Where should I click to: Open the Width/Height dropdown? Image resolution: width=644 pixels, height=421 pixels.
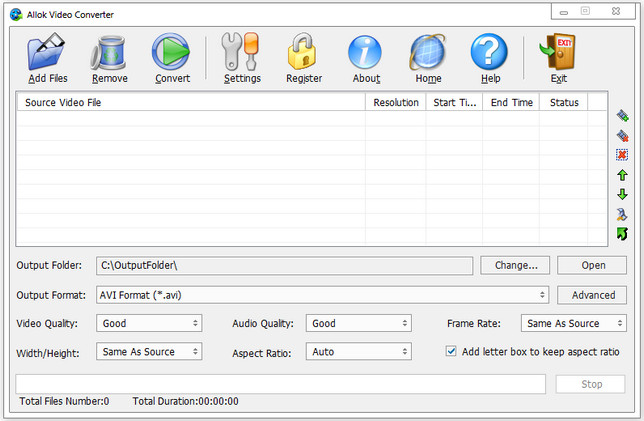click(x=149, y=352)
